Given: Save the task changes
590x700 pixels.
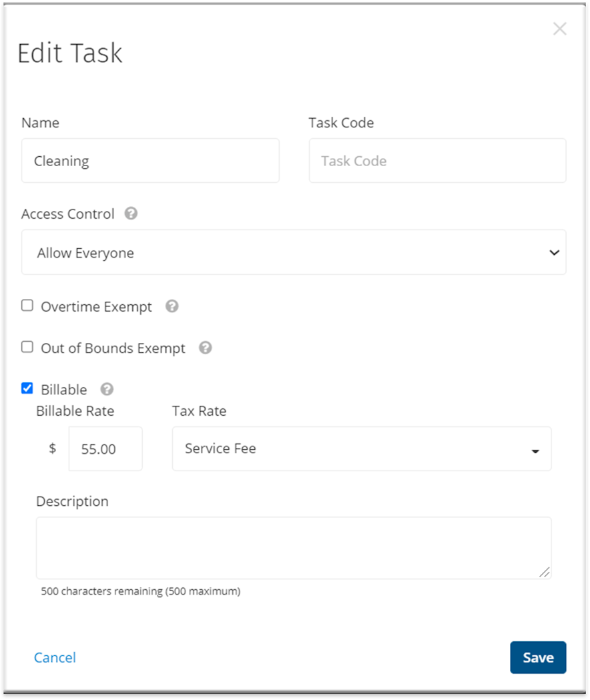Looking at the screenshot, I should pos(538,657).
